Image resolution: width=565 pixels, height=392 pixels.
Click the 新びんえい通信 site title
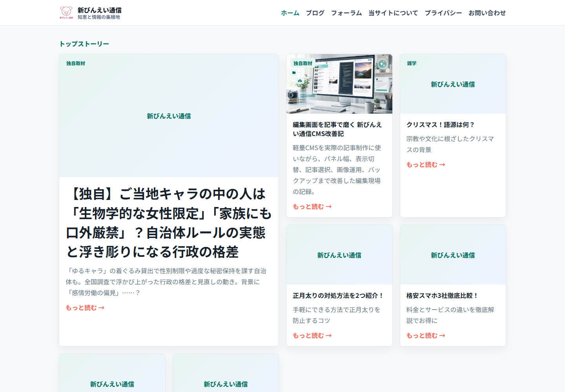(x=100, y=10)
